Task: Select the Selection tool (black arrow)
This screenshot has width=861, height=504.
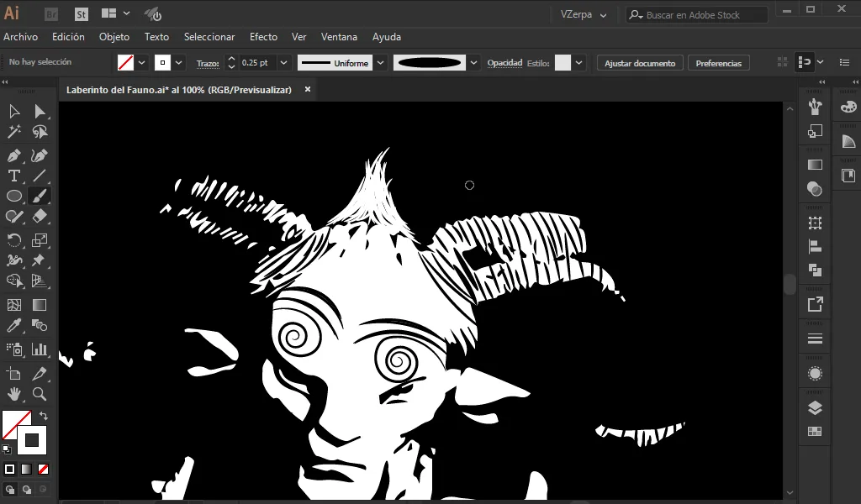Action: (14, 112)
